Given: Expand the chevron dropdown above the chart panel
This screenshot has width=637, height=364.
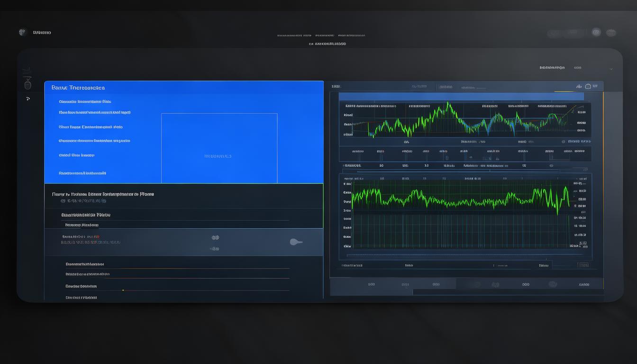Looking at the screenshot, I should click(x=611, y=69).
